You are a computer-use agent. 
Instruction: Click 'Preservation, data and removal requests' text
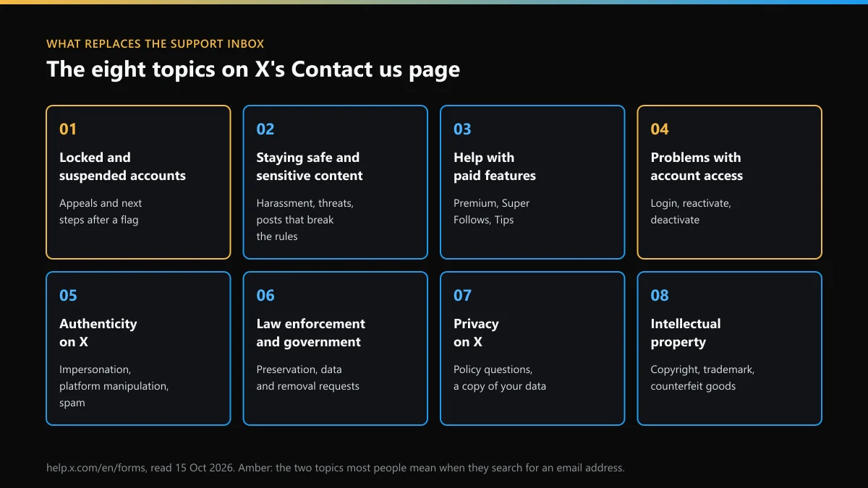pos(308,378)
